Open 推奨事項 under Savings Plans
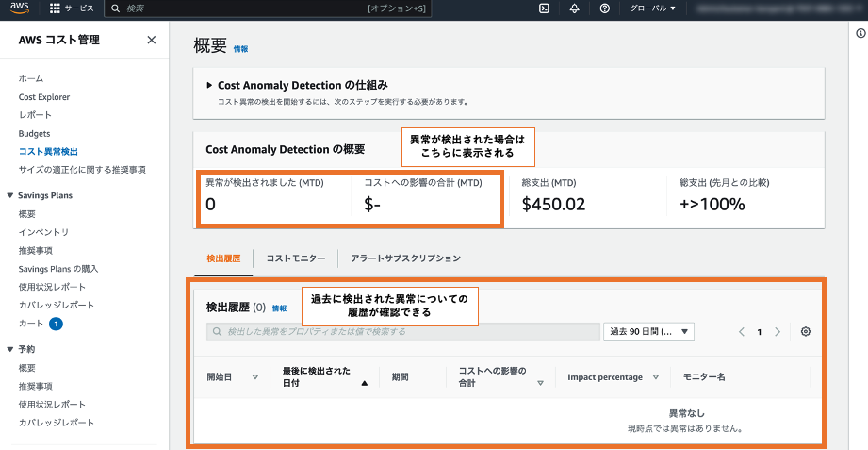Image resolution: width=868 pixels, height=450 pixels. [x=36, y=251]
